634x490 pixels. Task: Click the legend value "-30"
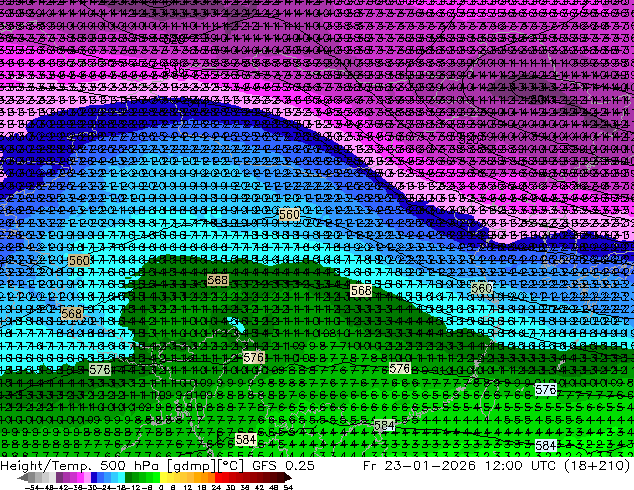click(91, 488)
